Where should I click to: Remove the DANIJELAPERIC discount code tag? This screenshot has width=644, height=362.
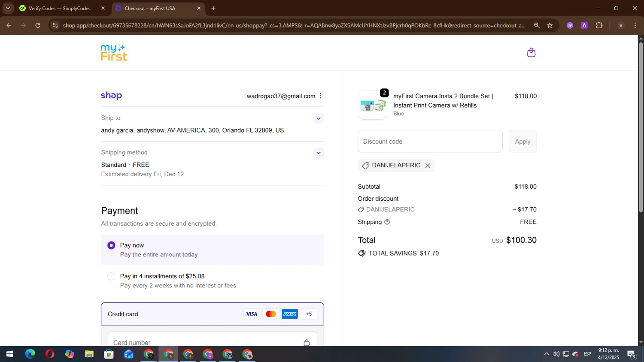tap(428, 166)
